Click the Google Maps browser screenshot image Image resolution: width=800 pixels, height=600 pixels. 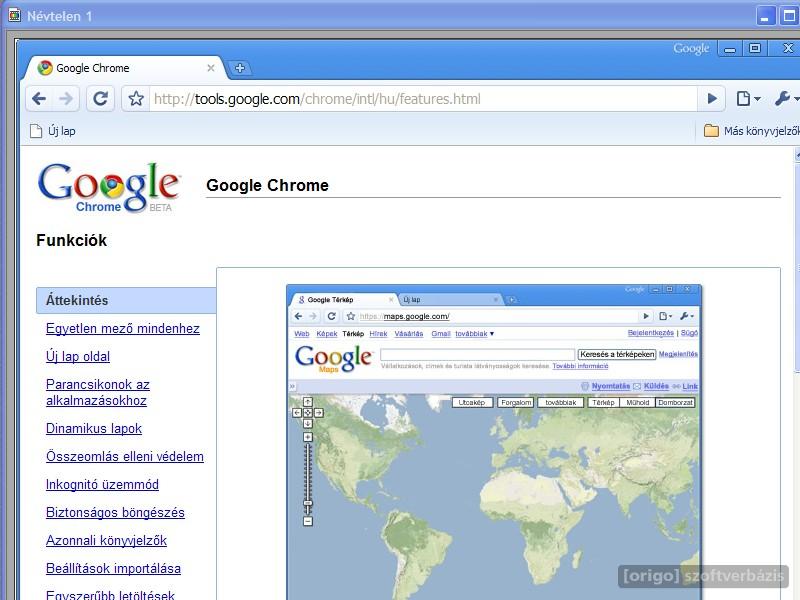pyautogui.click(x=494, y=442)
